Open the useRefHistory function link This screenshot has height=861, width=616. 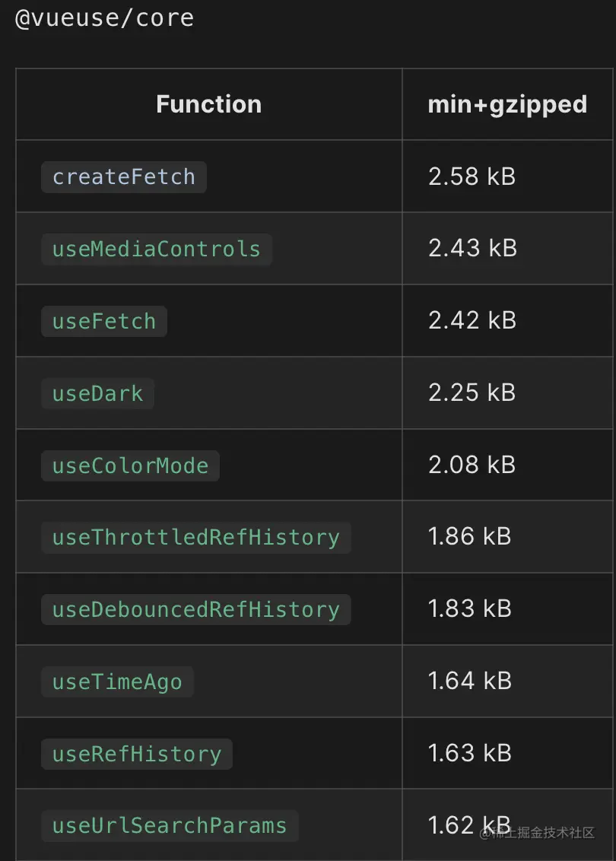[x=137, y=754]
